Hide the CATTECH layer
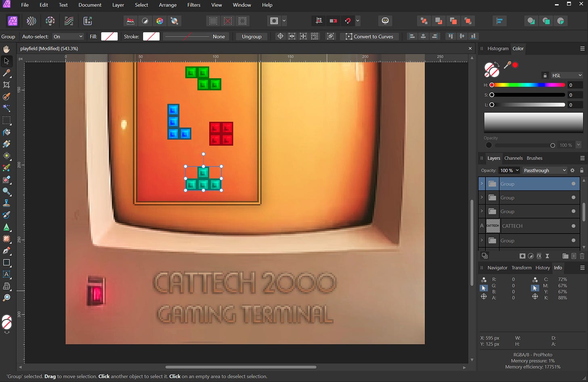The image size is (588, 382). 573,226
